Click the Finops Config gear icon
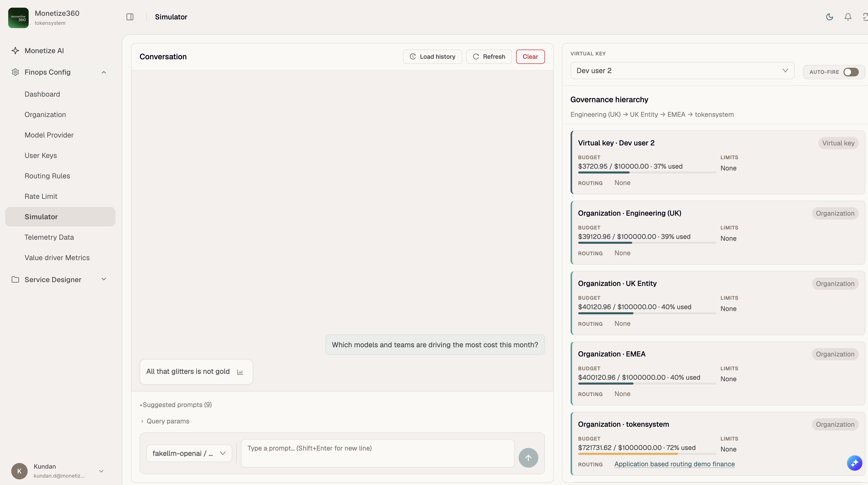Image resolution: width=868 pixels, height=485 pixels. tap(15, 72)
